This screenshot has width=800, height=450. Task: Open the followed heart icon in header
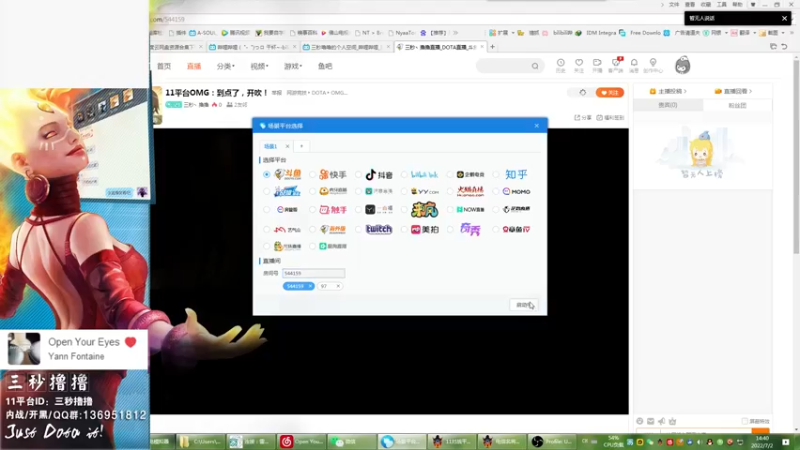pos(579,65)
